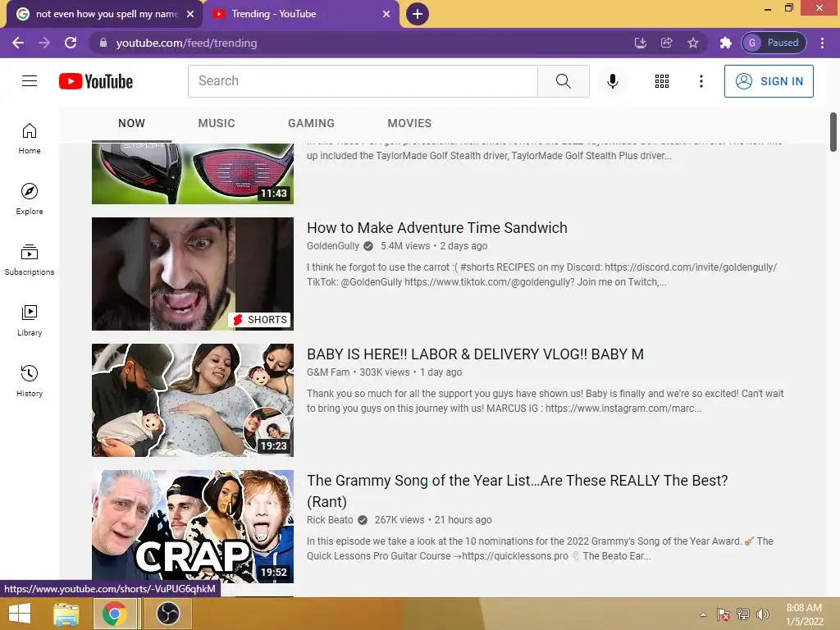Open the Labor & Delivery vlog thumbnail
Screen dimensions: 840x630
[193, 400]
